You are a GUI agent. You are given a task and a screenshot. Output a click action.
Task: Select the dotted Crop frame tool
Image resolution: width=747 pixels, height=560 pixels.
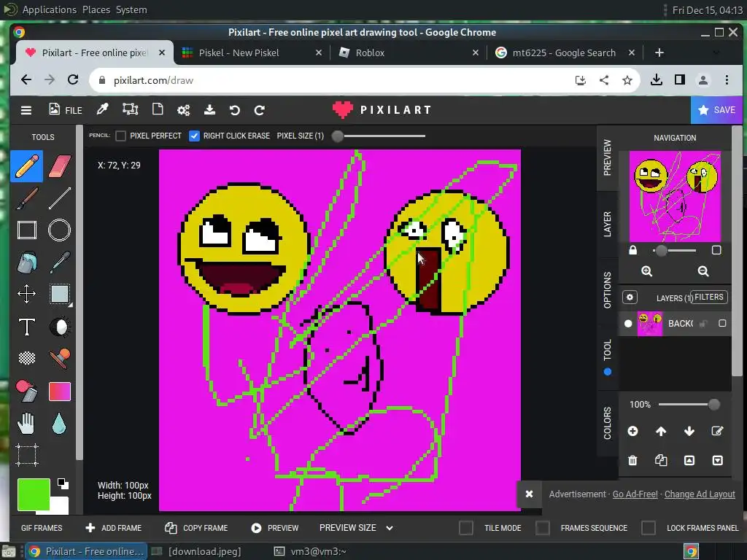(27, 455)
